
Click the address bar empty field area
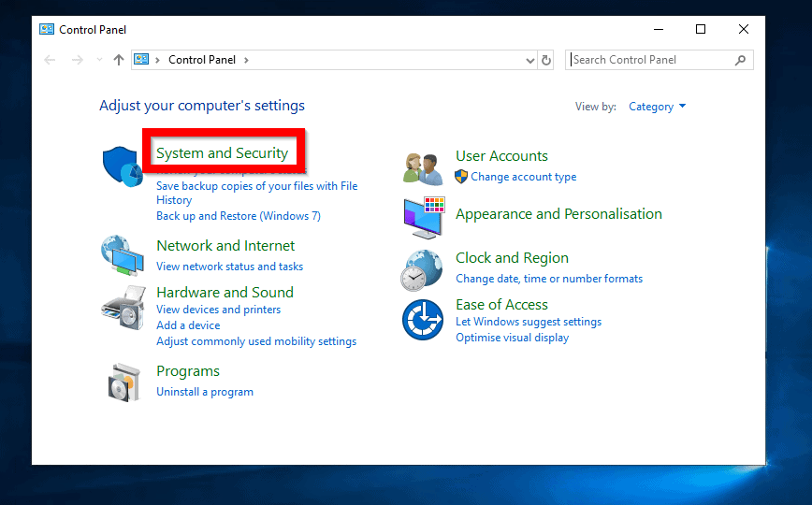coord(385,60)
